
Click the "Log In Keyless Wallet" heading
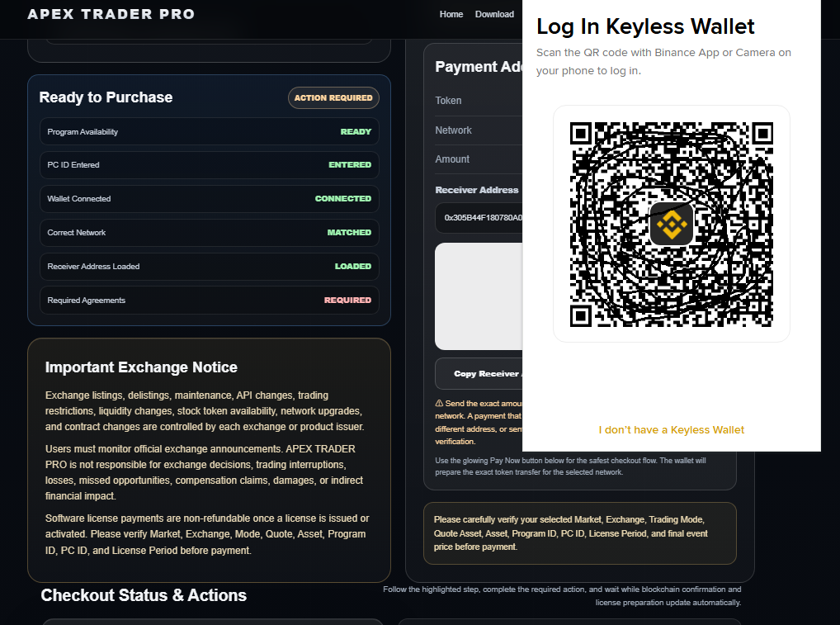click(645, 26)
